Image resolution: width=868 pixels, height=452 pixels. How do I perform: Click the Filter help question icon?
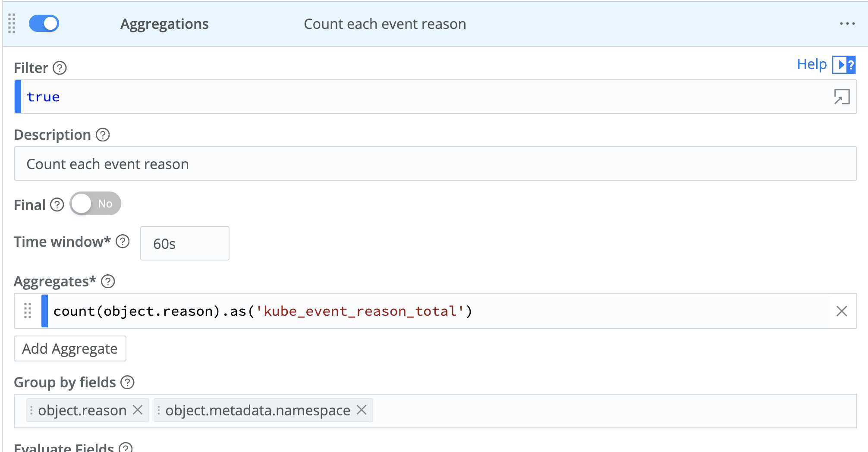[60, 68]
